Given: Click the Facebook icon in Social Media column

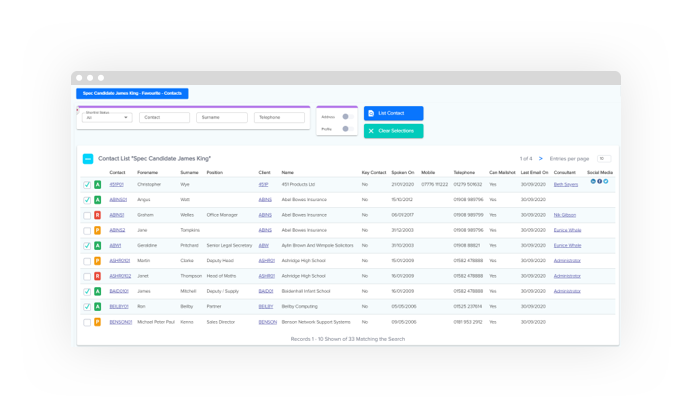Looking at the screenshot, I should tap(599, 183).
